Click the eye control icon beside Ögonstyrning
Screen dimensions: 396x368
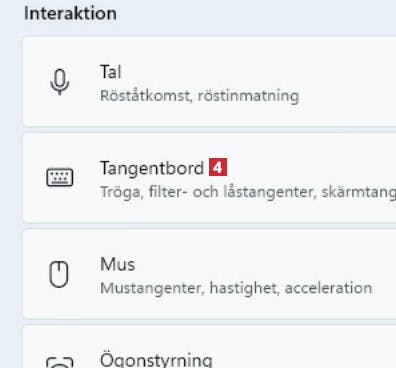(60, 362)
